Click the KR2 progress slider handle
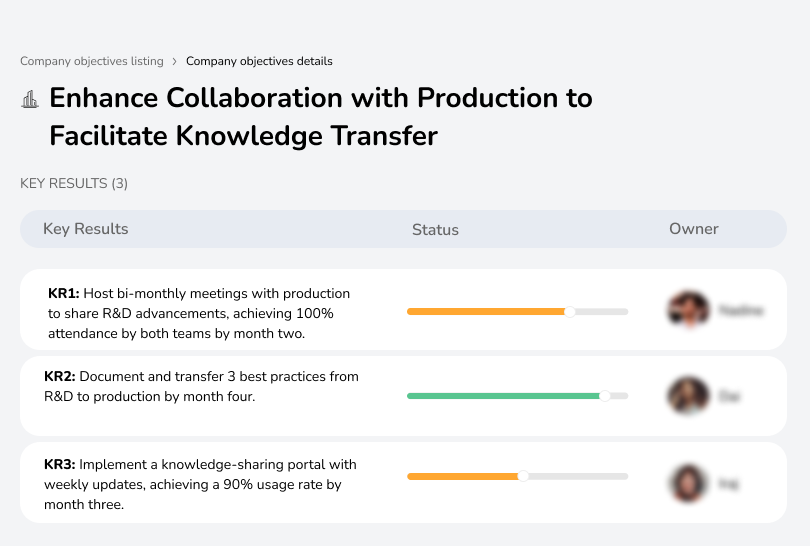The width and height of the screenshot is (810, 546). click(x=605, y=396)
